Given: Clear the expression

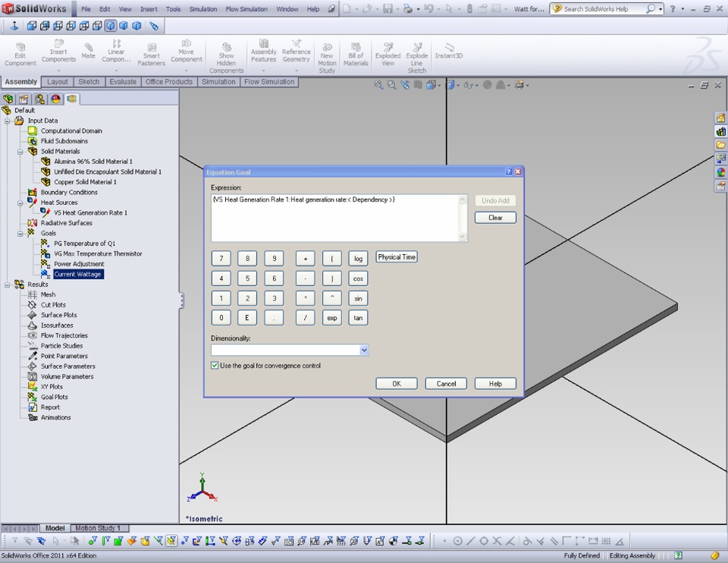Looking at the screenshot, I should [495, 218].
